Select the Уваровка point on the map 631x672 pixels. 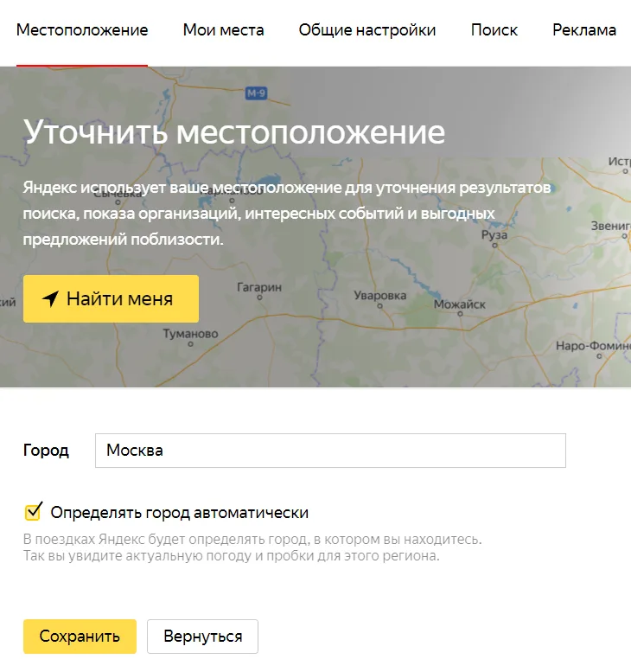pyautogui.click(x=379, y=306)
